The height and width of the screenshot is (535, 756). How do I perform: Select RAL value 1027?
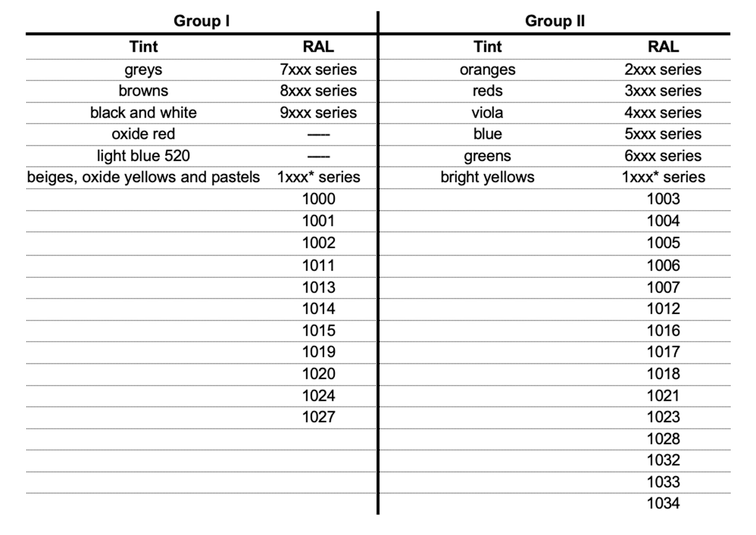coord(319,416)
